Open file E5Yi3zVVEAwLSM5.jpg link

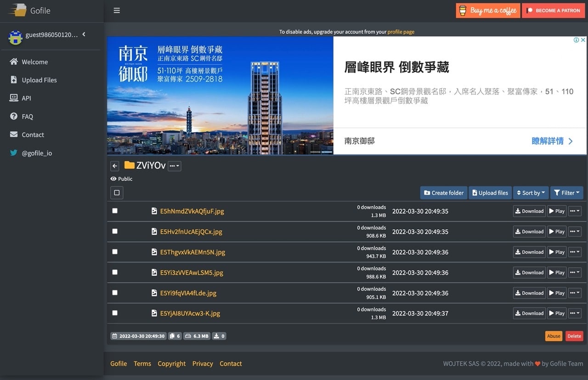tap(192, 273)
